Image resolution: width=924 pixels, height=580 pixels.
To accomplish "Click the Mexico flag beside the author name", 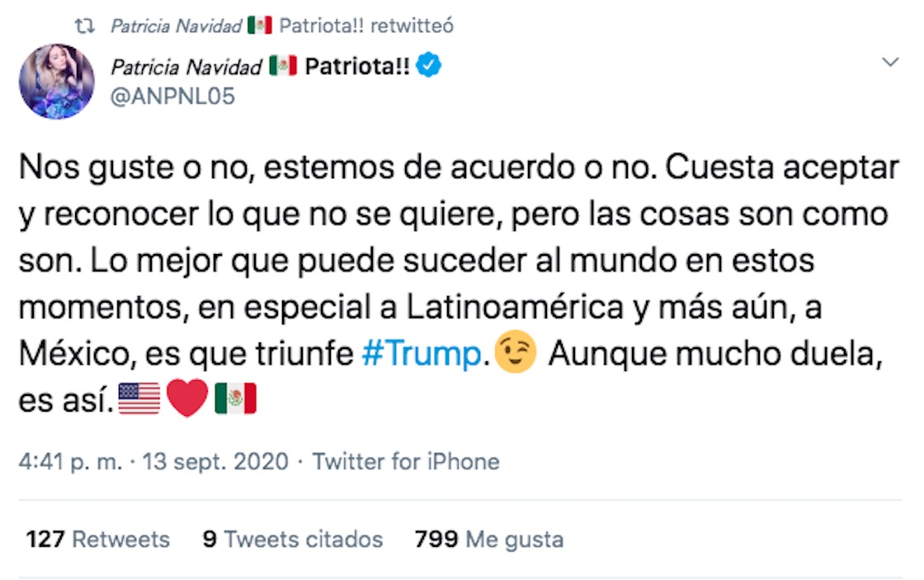I will point(282,67).
